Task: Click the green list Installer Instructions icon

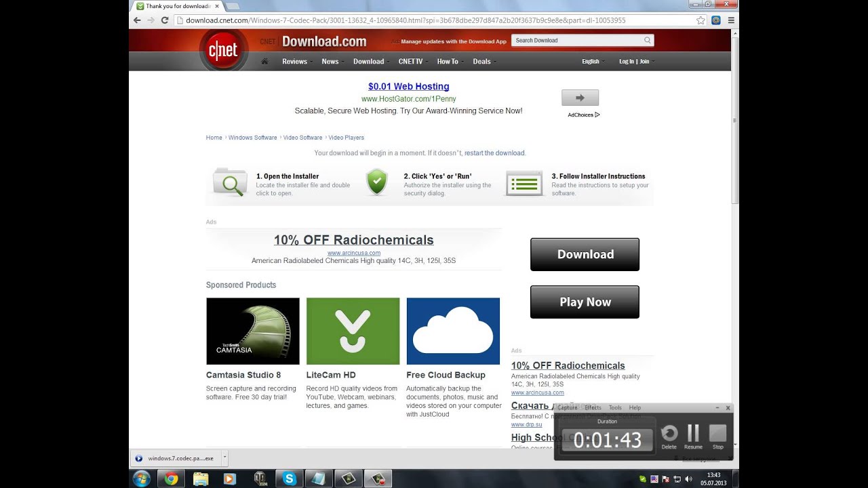Action: pos(524,183)
